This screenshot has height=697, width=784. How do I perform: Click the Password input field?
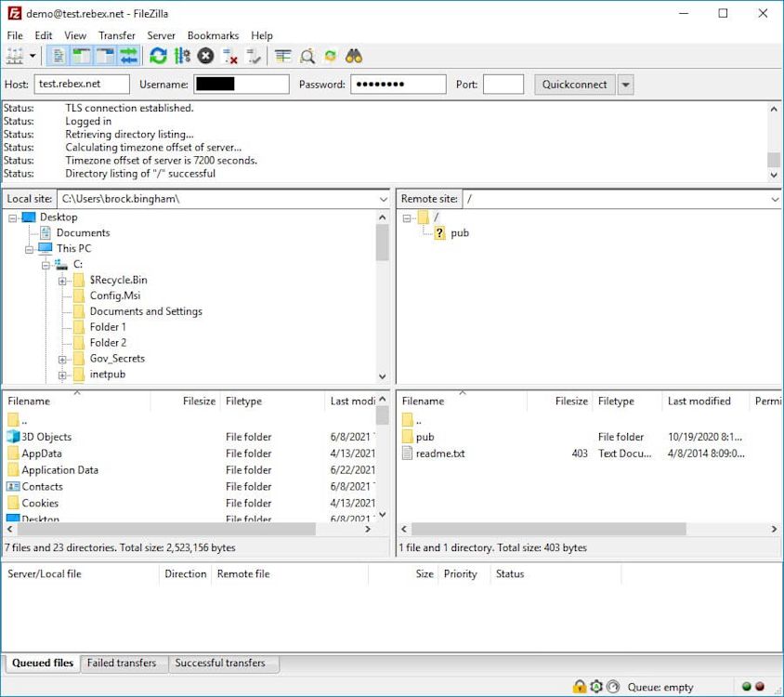[x=399, y=84]
